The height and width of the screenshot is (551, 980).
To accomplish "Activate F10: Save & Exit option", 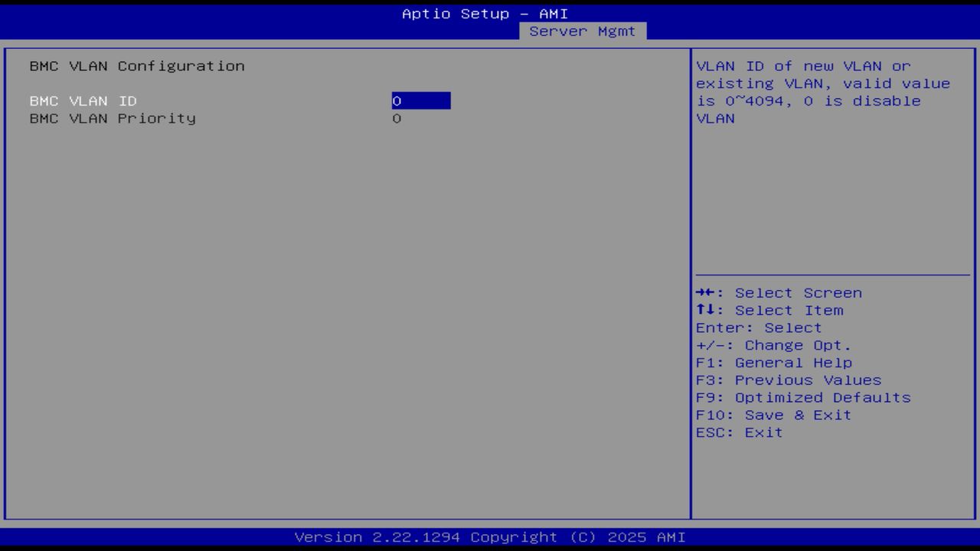I will tap(773, 414).
